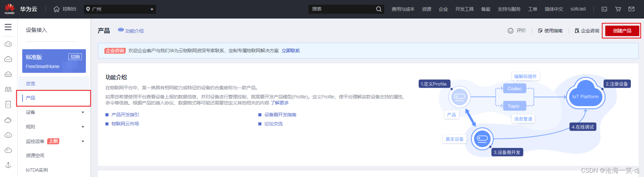Click the 了解更多 link

pos(280,103)
